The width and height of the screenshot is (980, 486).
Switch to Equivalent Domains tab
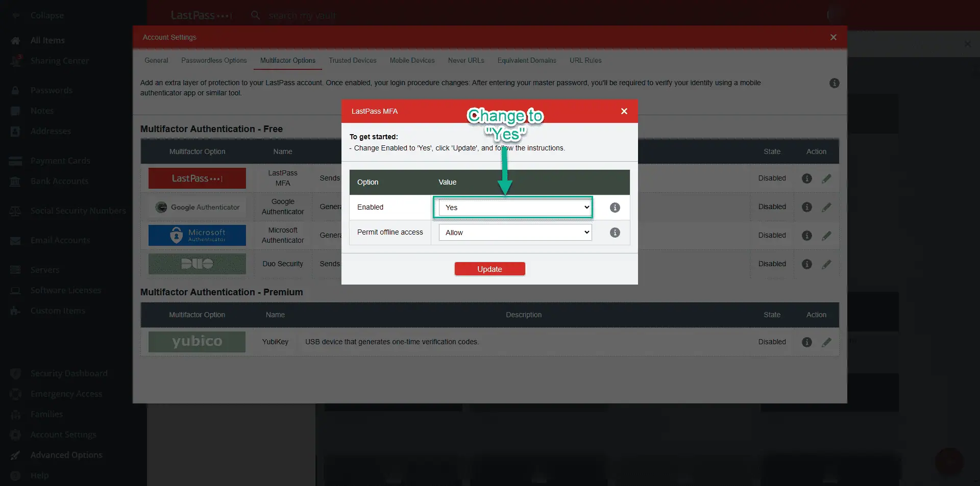pos(527,60)
